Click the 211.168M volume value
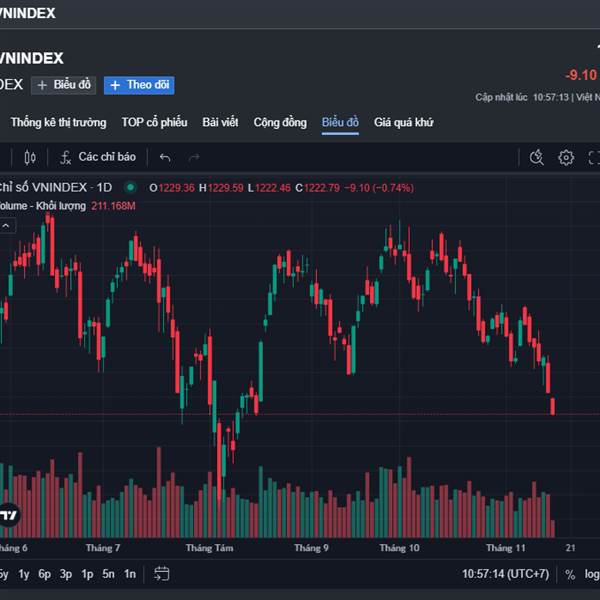The height and width of the screenshot is (600, 600). pyautogui.click(x=113, y=206)
